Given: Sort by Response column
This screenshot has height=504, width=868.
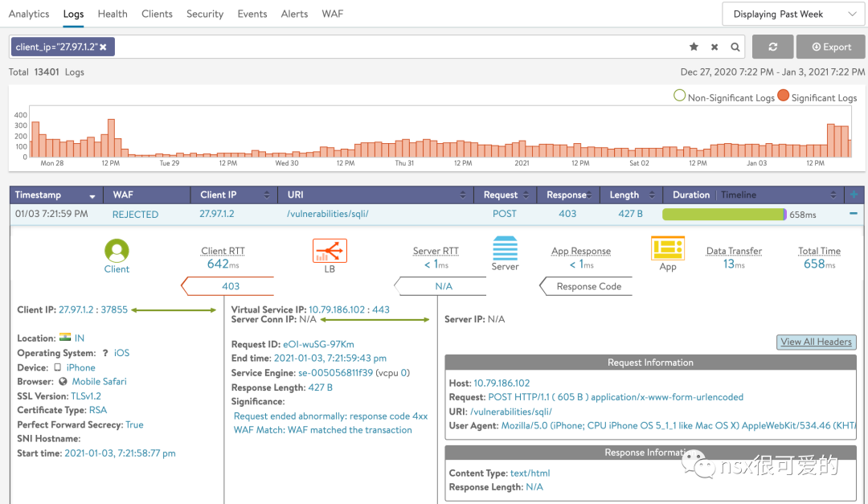Looking at the screenshot, I should [589, 195].
